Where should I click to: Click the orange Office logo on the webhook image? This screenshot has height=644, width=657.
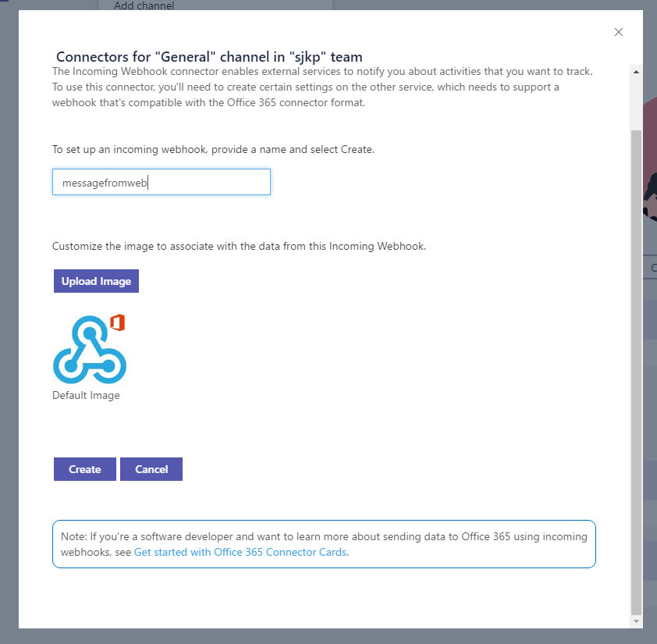115,322
